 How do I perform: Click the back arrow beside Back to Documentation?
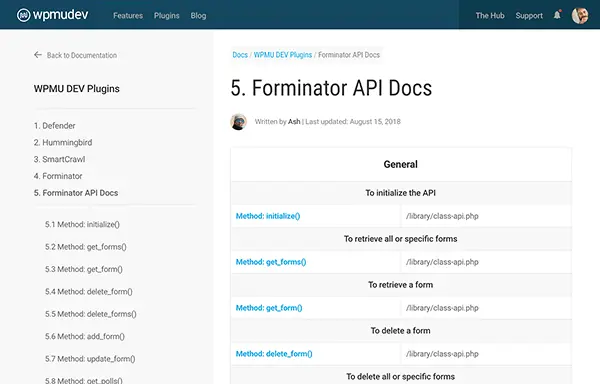point(38,55)
